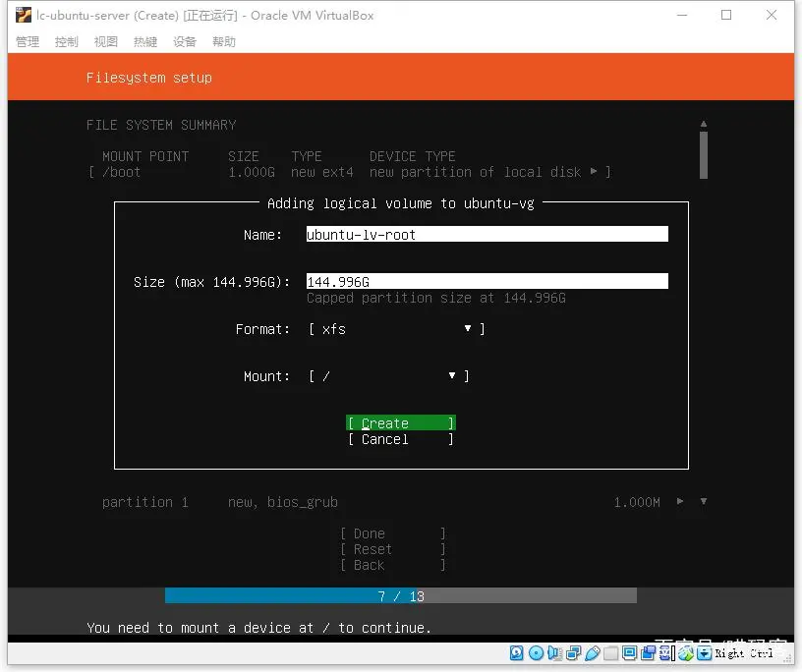Click the 'new ext4' type text
Image resolution: width=802 pixels, height=672 pixels.
pyautogui.click(x=321, y=172)
